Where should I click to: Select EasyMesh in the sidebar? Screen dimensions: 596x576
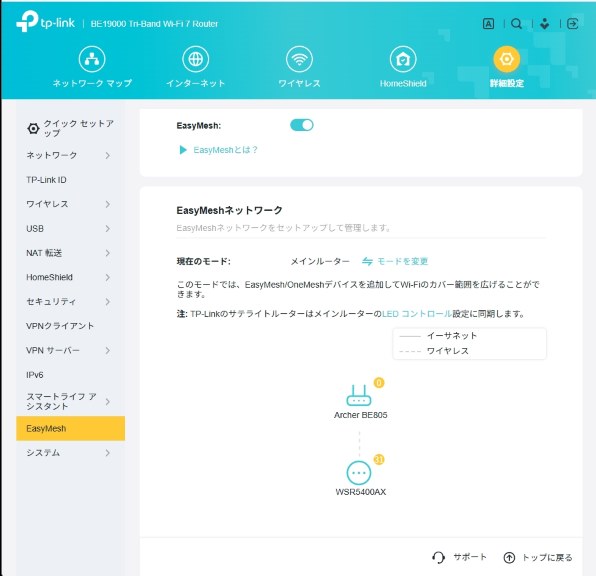click(x=70, y=428)
